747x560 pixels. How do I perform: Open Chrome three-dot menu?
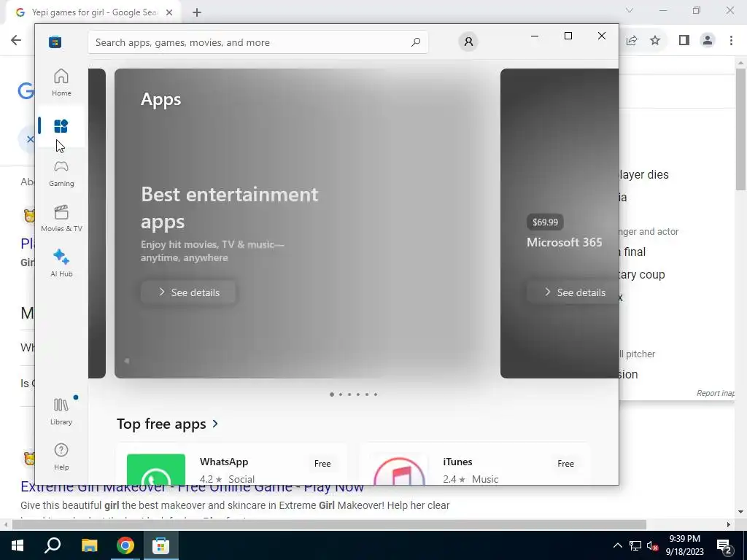(731, 41)
